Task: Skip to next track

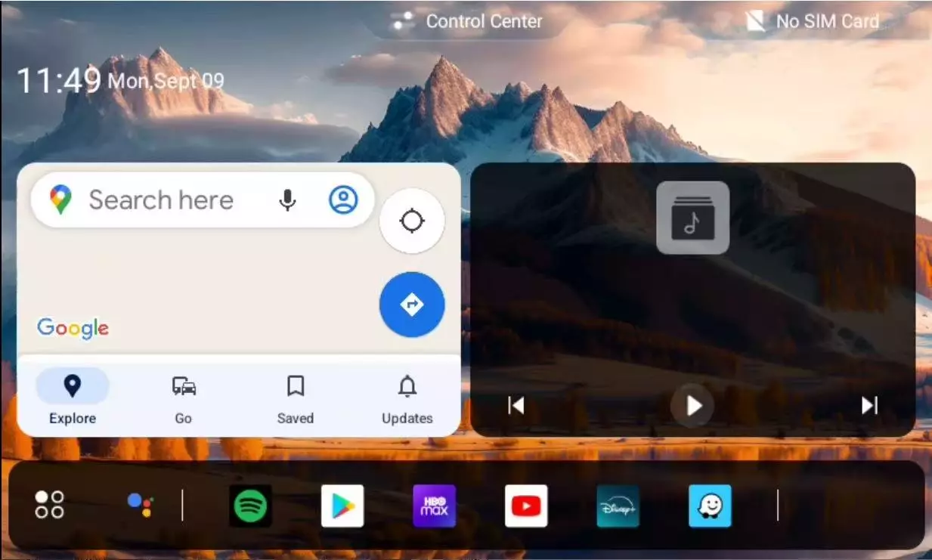Action: point(869,406)
